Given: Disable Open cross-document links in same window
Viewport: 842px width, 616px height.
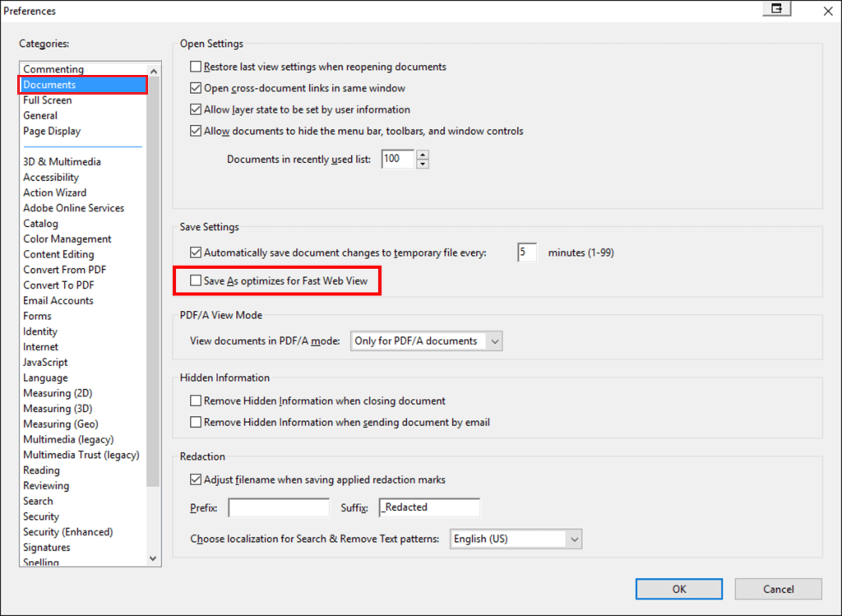Looking at the screenshot, I should (196, 88).
